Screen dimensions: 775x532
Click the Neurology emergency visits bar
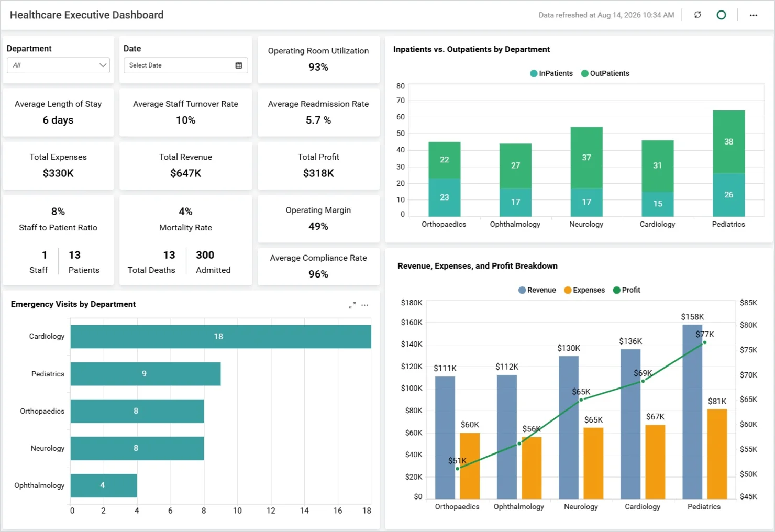click(x=137, y=448)
